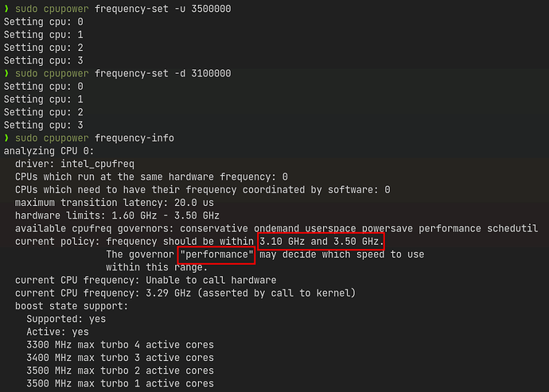Click the frequency-info command text
This screenshot has width=549, height=392.
[x=134, y=138]
